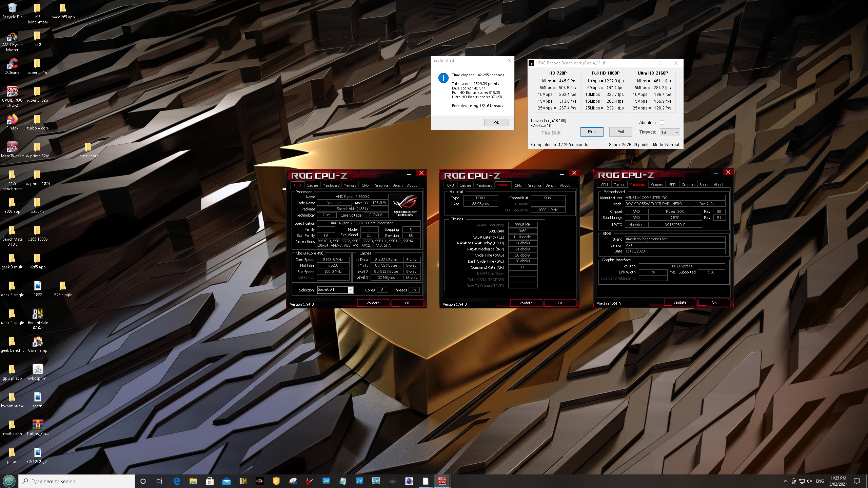Viewport: 868px width, 488px height.
Task: Click the '5198.8 MHz' core speed value
Action: click(333, 260)
